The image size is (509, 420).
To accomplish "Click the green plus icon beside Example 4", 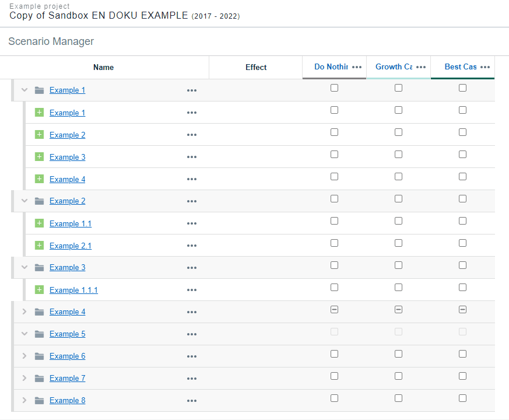I will (x=40, y=179).
